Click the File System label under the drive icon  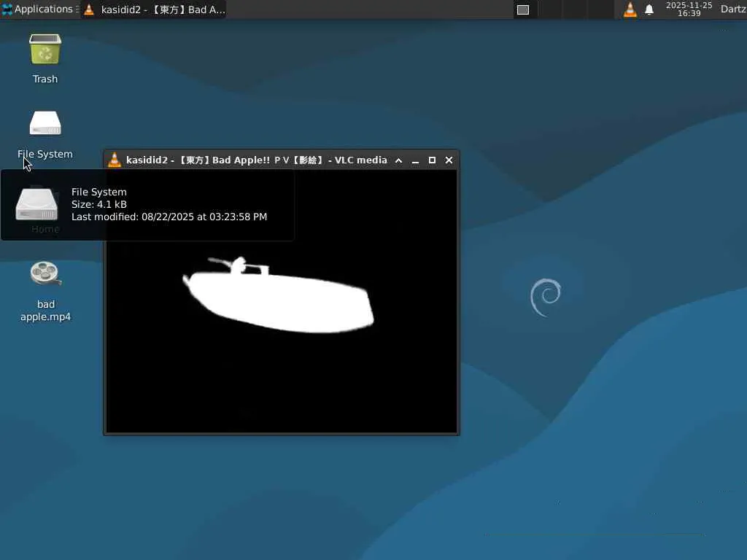point(45,154)
